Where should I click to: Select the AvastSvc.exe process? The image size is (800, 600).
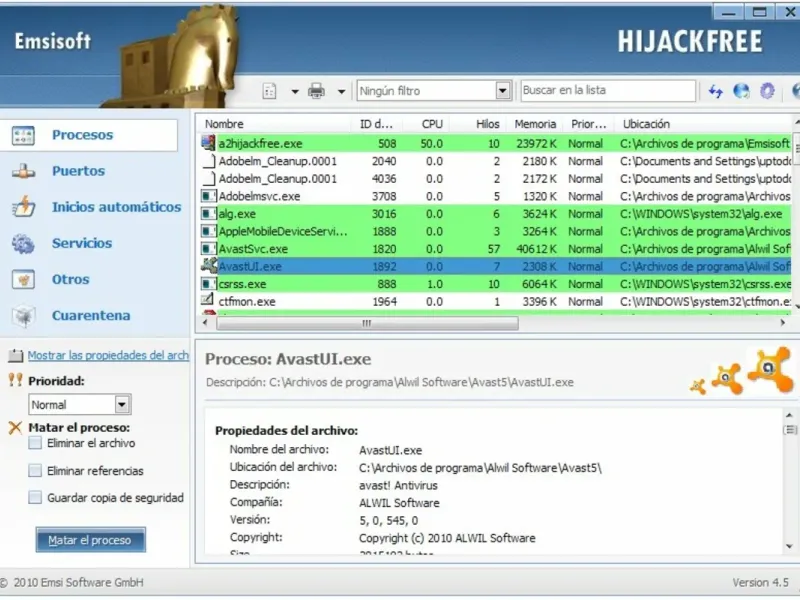(x=496, y=249)
